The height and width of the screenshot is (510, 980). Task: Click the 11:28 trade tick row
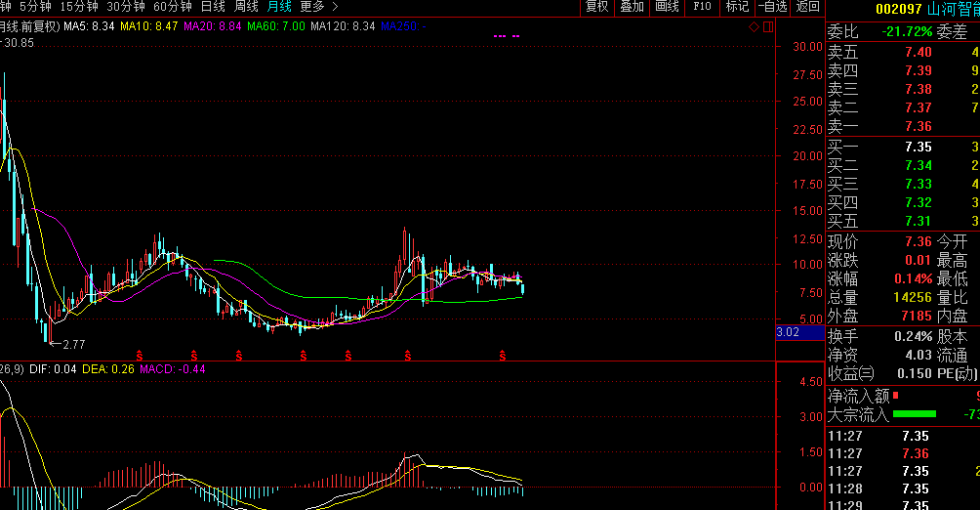tap(903, 489)
